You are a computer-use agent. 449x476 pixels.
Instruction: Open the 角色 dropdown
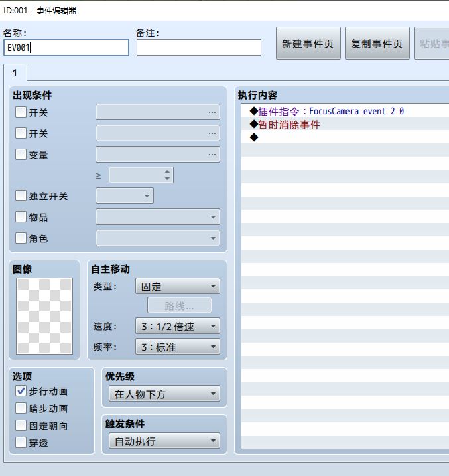158,238
